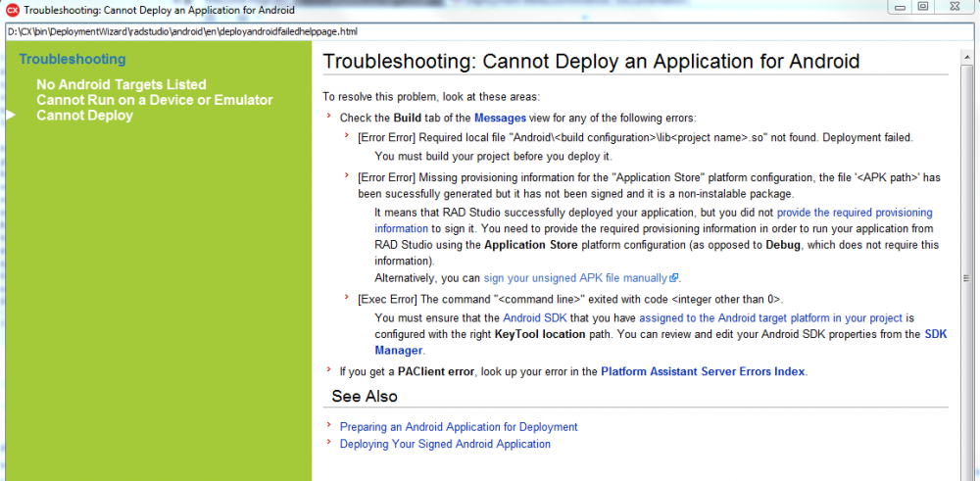Open assigned to the Android target platform link
The width and height of the screenshot is (980, 481).
[770, 318]
